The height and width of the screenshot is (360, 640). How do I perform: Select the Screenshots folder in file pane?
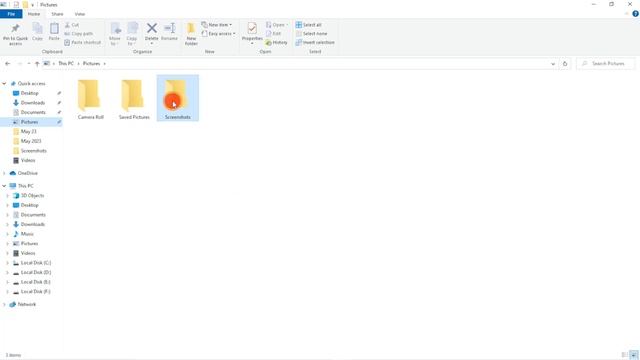pyautogui.click(x=178, y=98)
